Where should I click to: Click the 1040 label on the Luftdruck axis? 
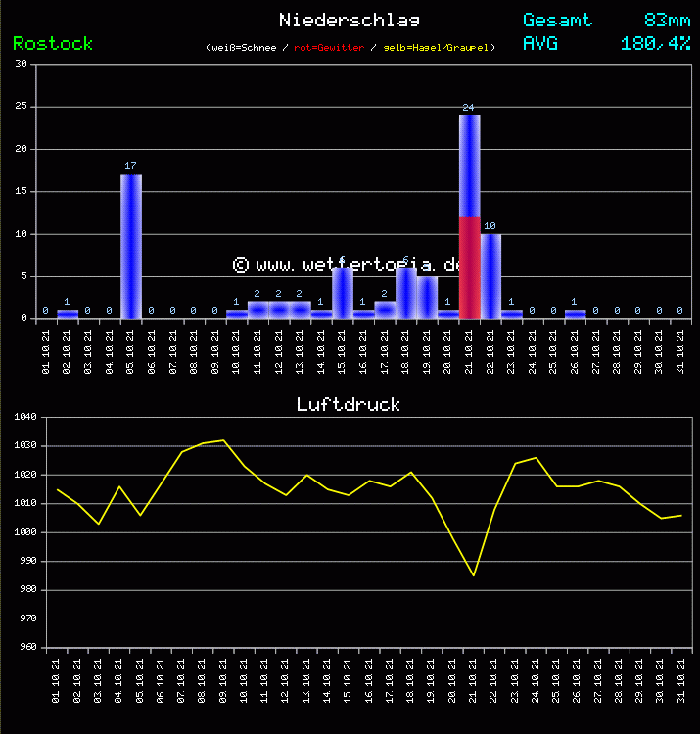25,418
